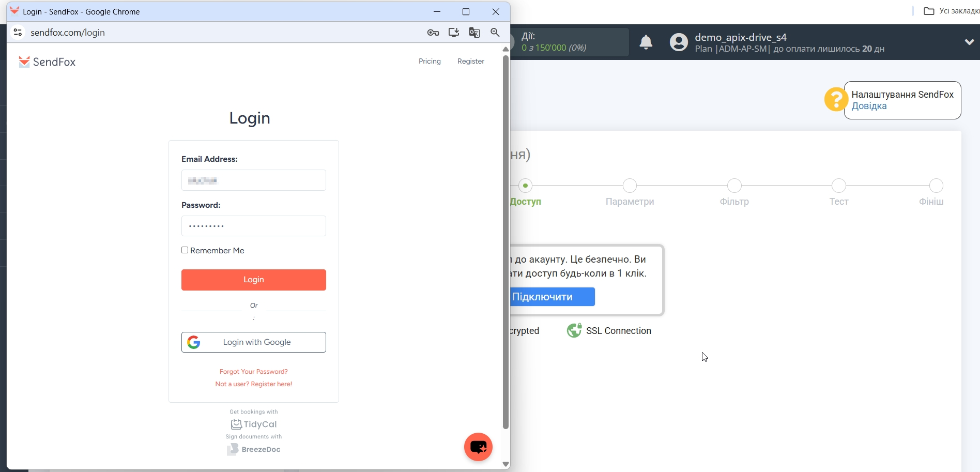
Task: Click the sendfox.com/login address bar URL
Action: (68, 33)
